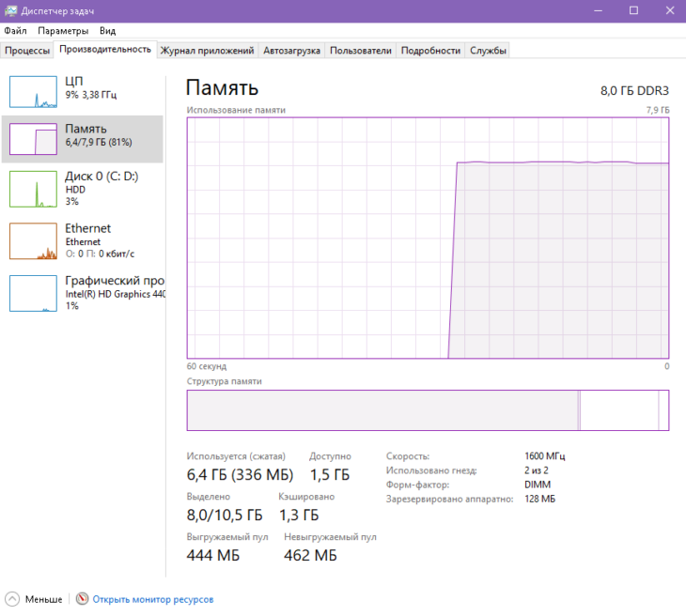Click the Task Manager title bar icon
Viewport: 686px width, 616px height.
[x=10, y=10]
